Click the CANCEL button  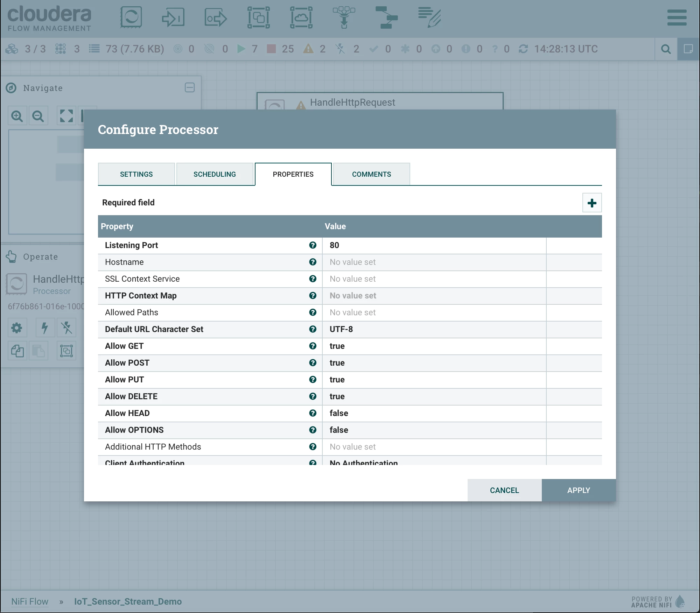coord(504,490)
